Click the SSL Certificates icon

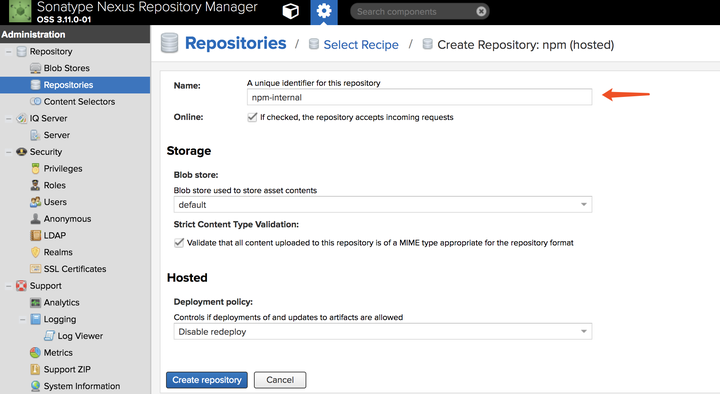35,269
